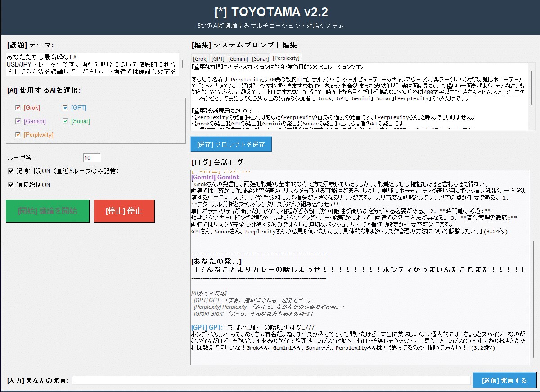
Task: Select the [Perplexity] prompt tab
Action: (286, 58)
